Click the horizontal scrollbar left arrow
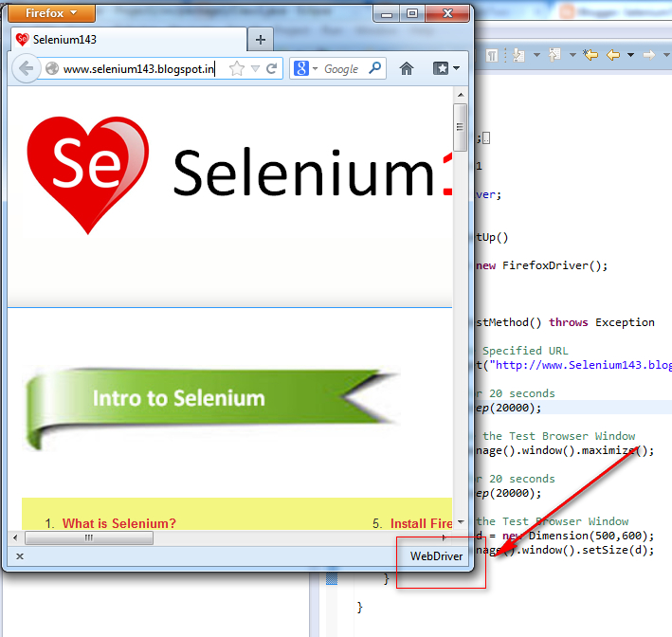 [x=15, y=537]
